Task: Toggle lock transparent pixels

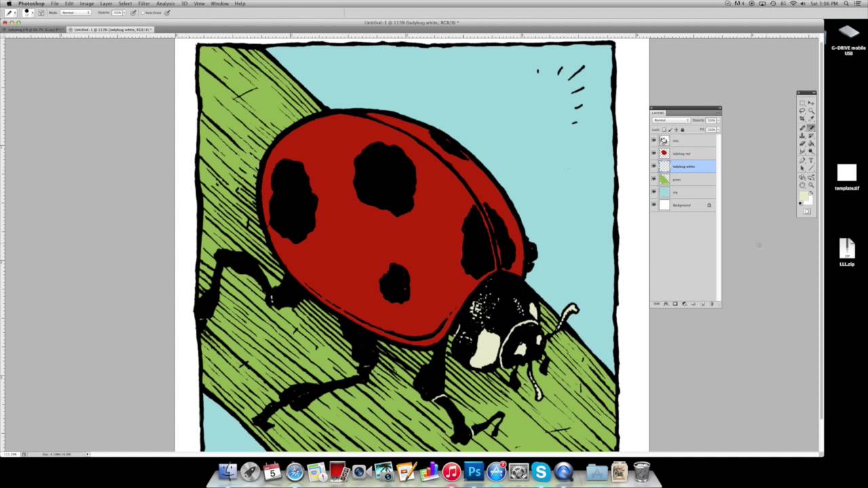Action: [664, 129]
